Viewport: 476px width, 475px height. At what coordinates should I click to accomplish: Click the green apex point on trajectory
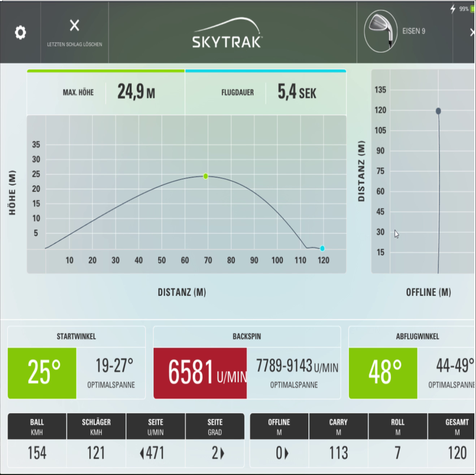[205, 176]
